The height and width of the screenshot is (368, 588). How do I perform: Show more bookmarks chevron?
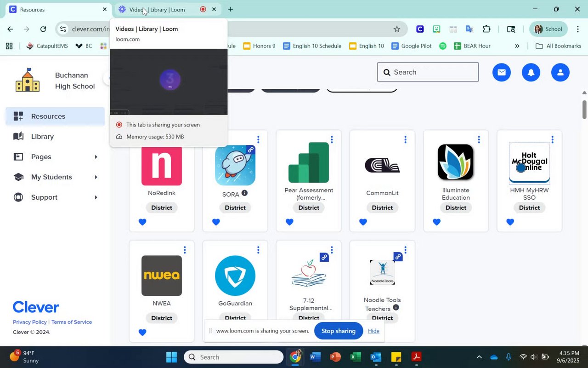click(x=517, y=46)
